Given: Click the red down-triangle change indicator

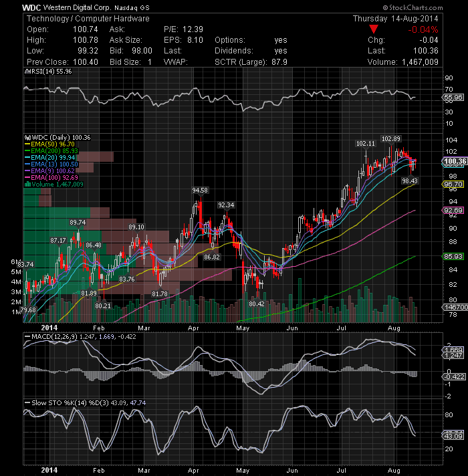Looking at the screenshot, I should pyautogui.click(x=374, y=29).
